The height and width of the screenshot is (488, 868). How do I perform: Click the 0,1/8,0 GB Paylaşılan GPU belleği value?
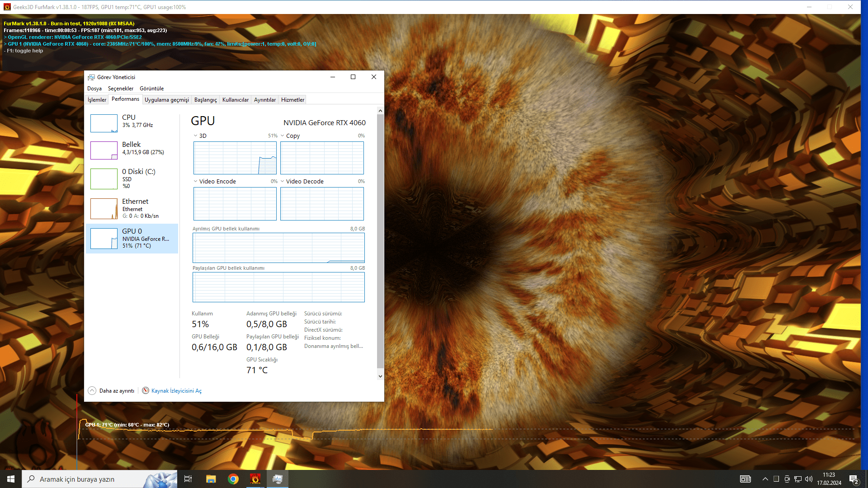click(267, 347)
